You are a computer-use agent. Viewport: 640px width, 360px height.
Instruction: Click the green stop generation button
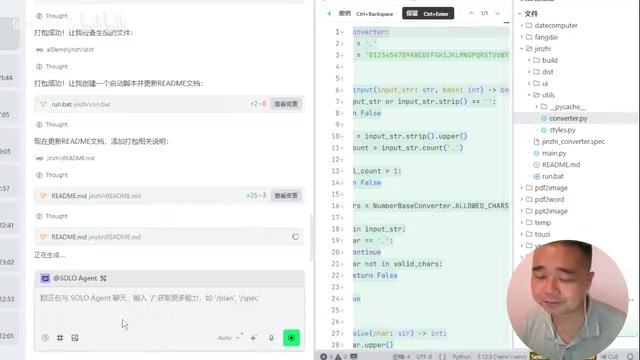tap(291, 338)
